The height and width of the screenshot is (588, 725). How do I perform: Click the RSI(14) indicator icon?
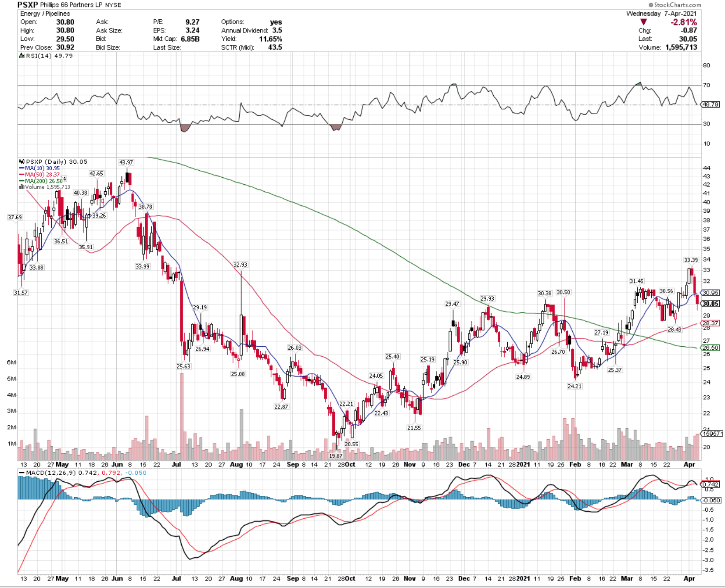click(22, 56)
